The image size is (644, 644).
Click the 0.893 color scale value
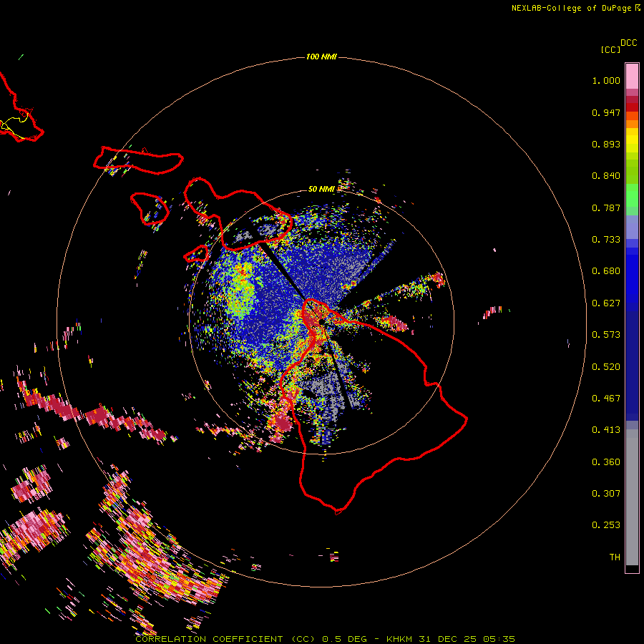606,144
